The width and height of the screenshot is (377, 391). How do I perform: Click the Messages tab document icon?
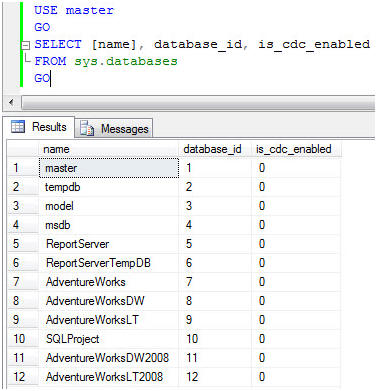pos(87,128)
